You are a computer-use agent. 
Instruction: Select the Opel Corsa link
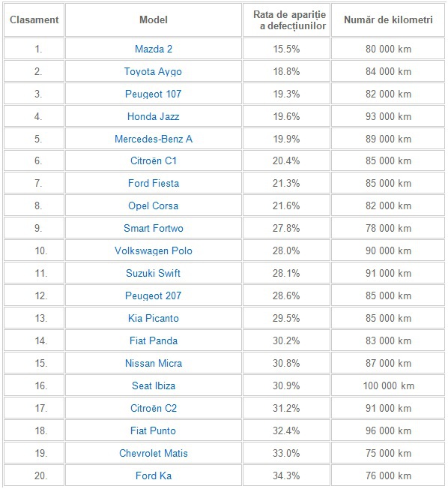tap(154, 205)
